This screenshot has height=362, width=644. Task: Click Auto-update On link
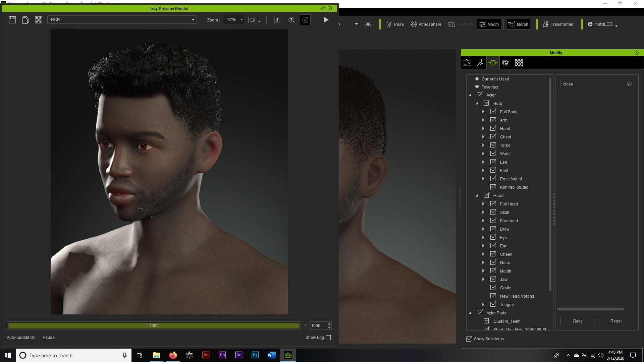pos(21,338)
